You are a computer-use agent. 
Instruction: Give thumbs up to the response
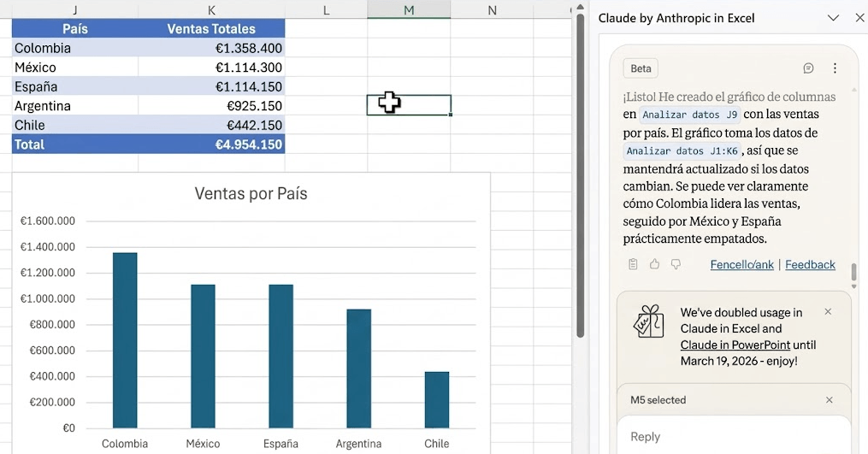[x=654, y=264]
